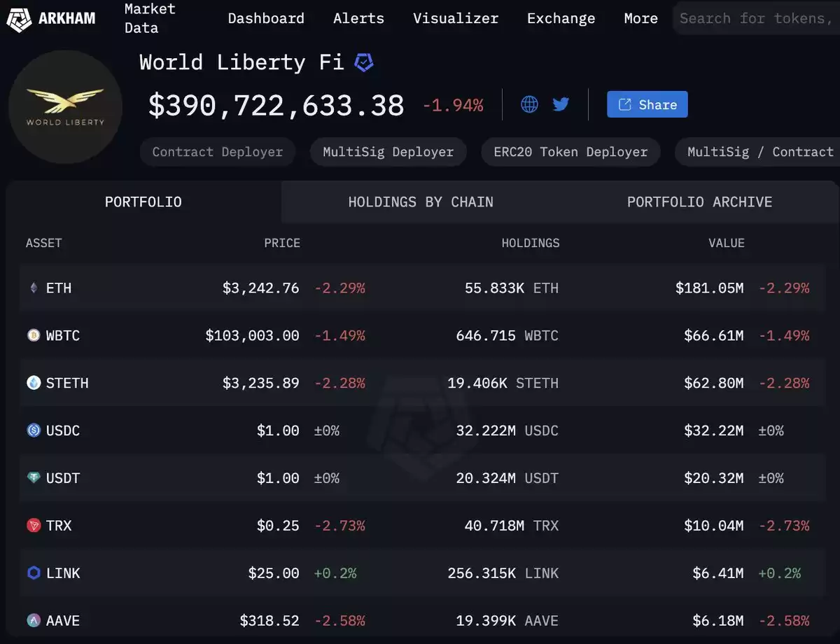Click the WBTC asset name
This screenshot has width=840, height=644.
[x=63, y=335]
